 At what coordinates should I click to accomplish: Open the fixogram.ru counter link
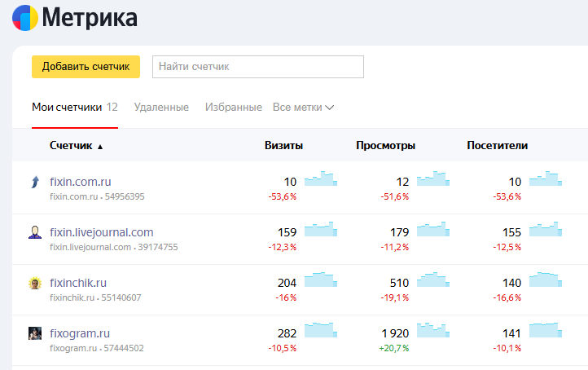tap(80, 333)
